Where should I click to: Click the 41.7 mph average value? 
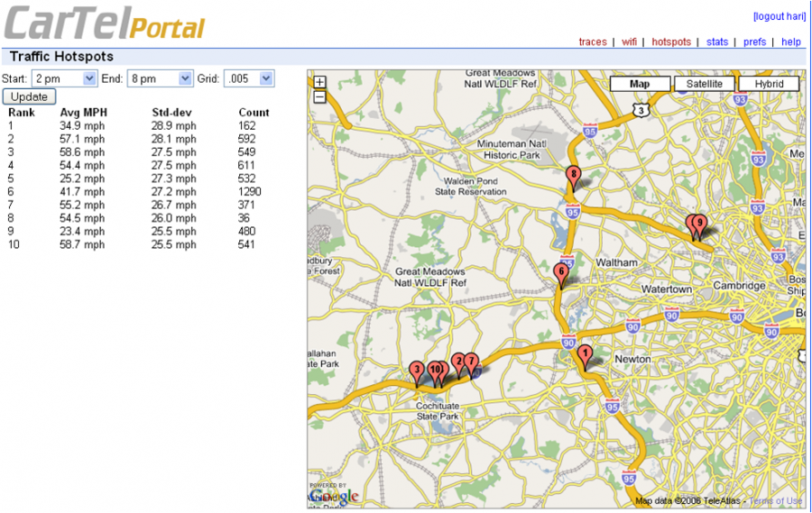click(82, 191)
